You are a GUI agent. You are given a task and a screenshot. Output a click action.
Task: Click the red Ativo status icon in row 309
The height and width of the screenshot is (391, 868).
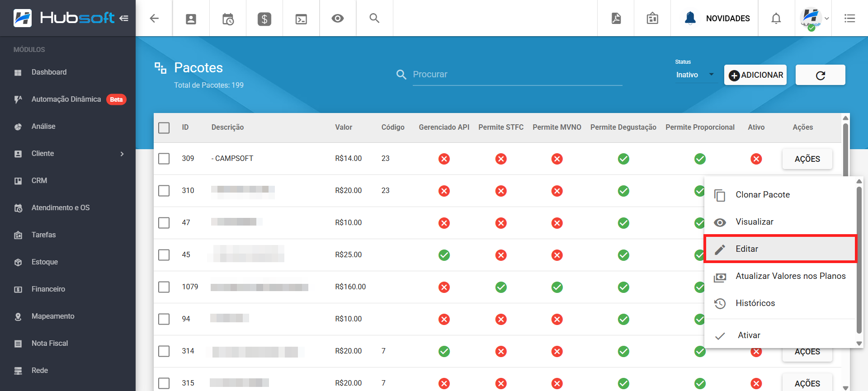[756, 159]
